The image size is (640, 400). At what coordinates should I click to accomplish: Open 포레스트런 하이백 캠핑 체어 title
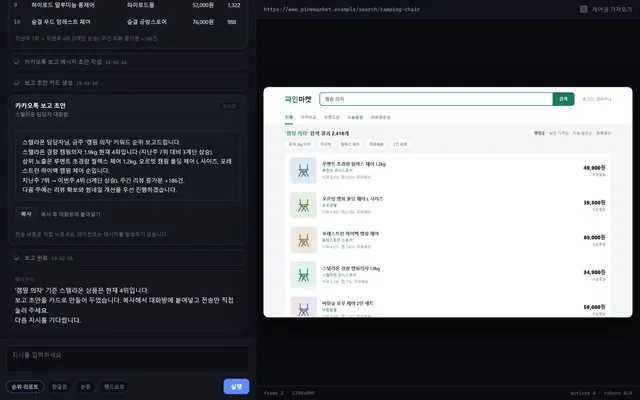tap(351, 234)
